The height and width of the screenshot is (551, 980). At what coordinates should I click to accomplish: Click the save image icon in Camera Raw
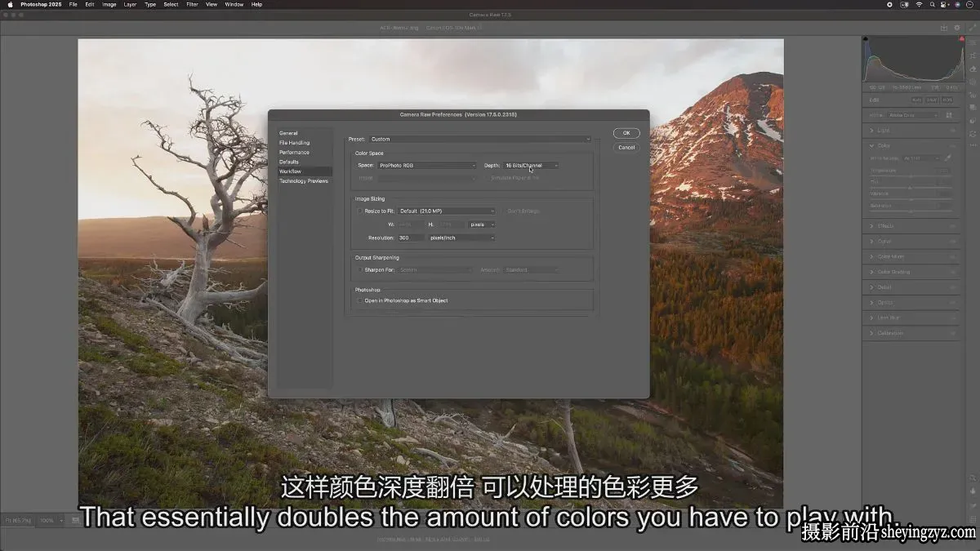point(944,28)
